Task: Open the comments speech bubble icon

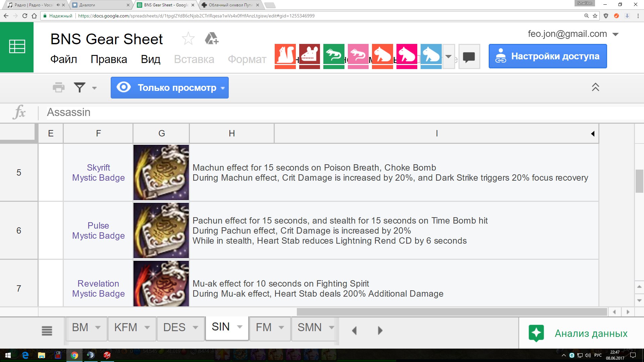Action: (x=469, y=57)
